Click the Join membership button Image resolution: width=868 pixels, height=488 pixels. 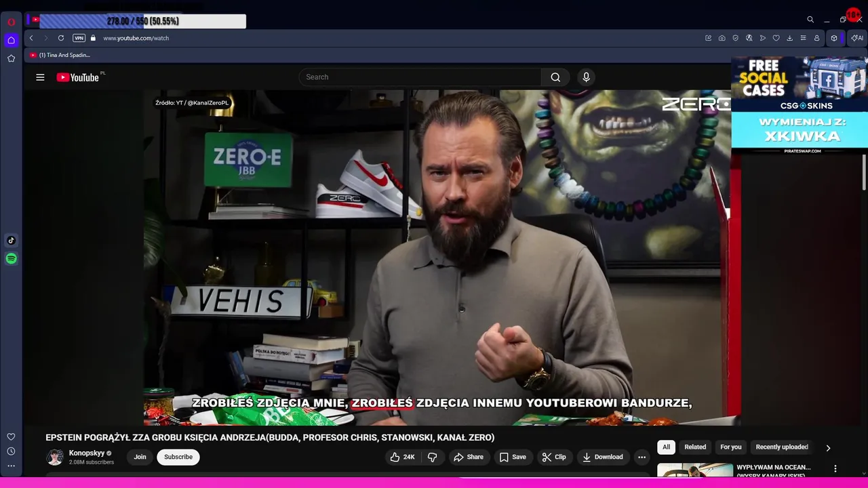[140, 457]
